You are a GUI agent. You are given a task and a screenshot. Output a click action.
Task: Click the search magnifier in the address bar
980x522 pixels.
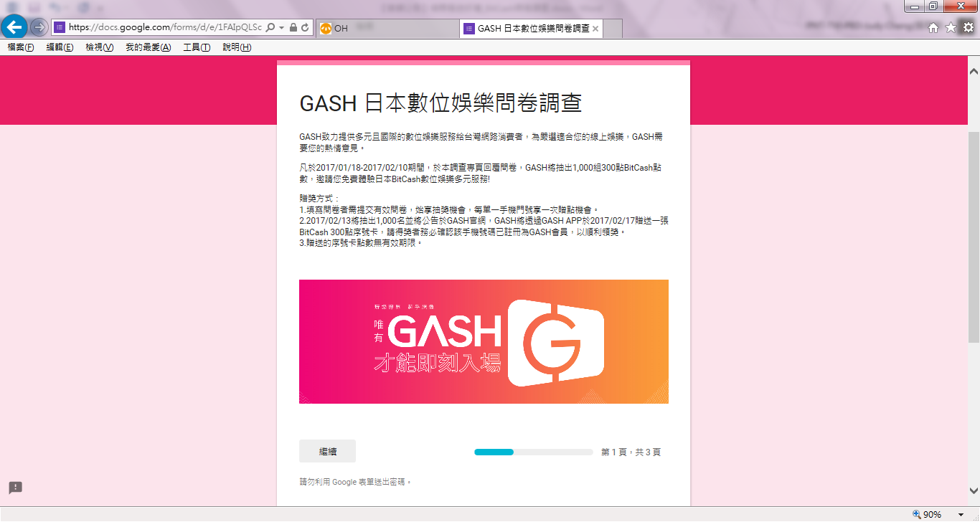tap(270, 27)
